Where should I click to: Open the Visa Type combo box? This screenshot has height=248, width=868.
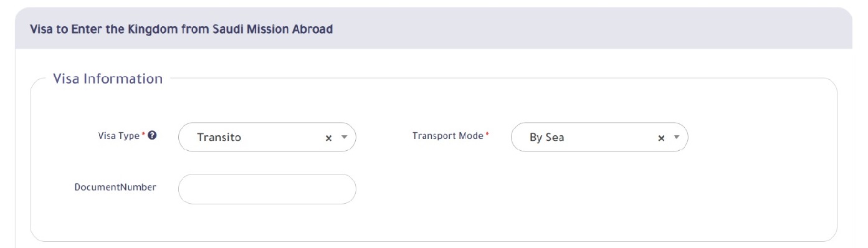point(267,137)
